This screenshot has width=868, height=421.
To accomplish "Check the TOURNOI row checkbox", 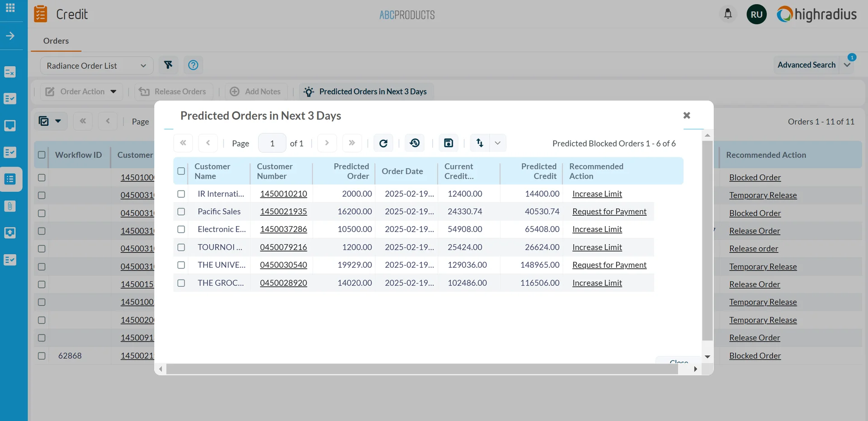I will pos(181,247).
